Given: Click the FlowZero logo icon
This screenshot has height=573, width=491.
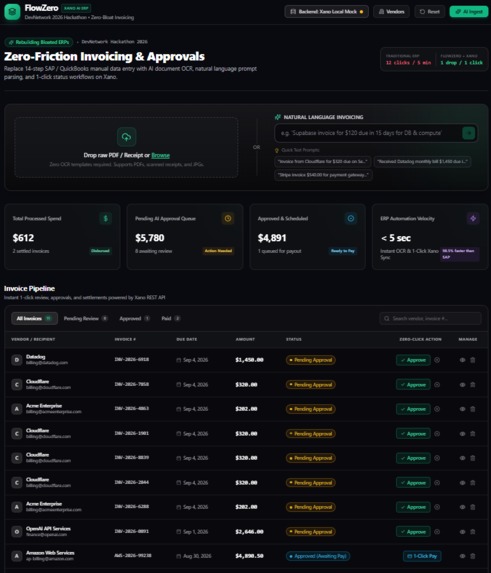Looking at the screenshot, I should click(x=12, y=12).
